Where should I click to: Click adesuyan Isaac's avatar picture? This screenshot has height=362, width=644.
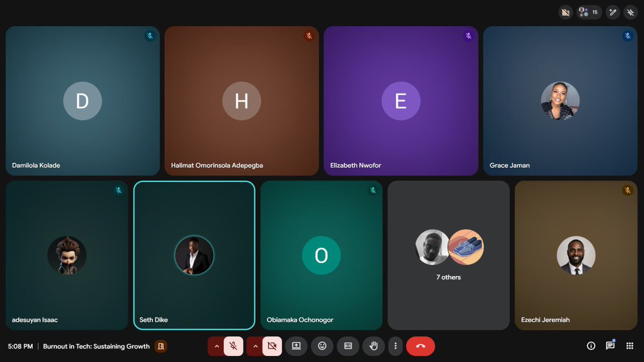(67, 255)
